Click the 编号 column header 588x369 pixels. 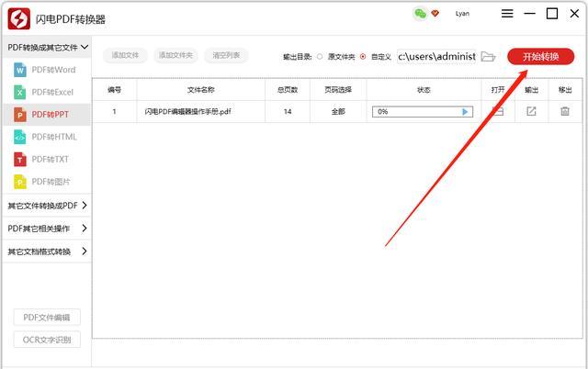[114, 90]
